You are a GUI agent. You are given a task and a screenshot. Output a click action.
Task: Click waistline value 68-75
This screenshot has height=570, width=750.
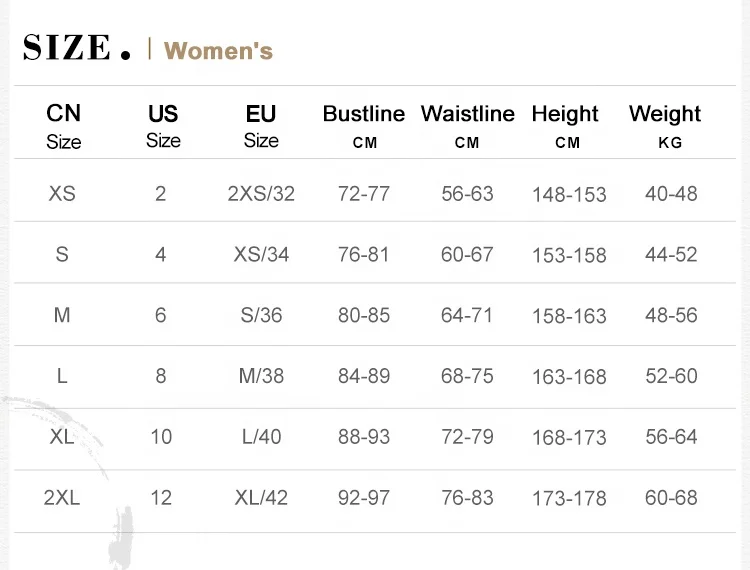click(x=467, y=376)
